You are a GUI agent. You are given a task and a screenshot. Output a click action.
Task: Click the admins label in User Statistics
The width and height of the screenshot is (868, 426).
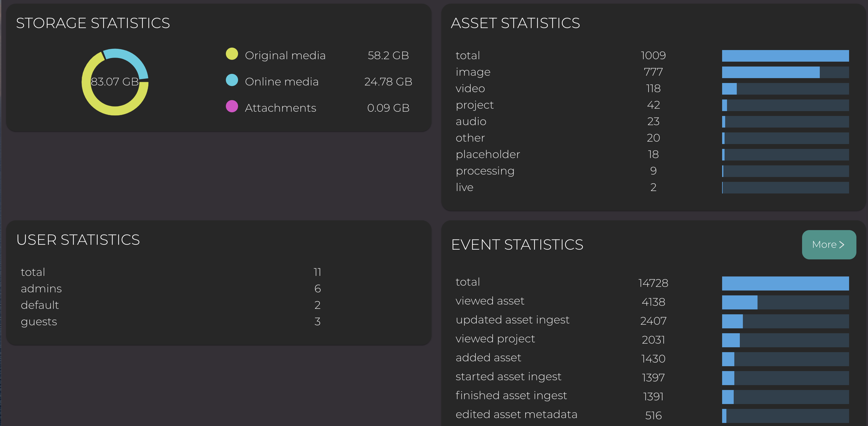click(x=41, y=289)
